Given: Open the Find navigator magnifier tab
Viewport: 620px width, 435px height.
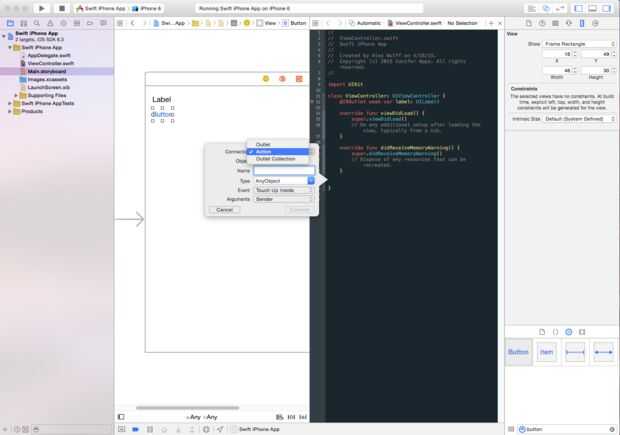Looking at the screenshot, I should (37, 23).
